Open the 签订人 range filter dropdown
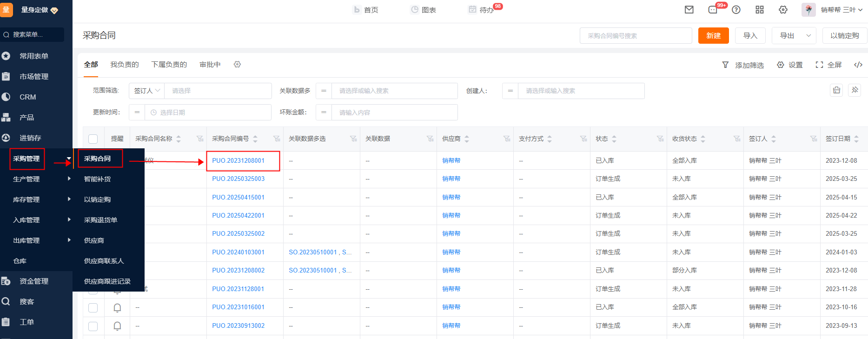Viewport: 868px width, 339px height. click(146, 91)
